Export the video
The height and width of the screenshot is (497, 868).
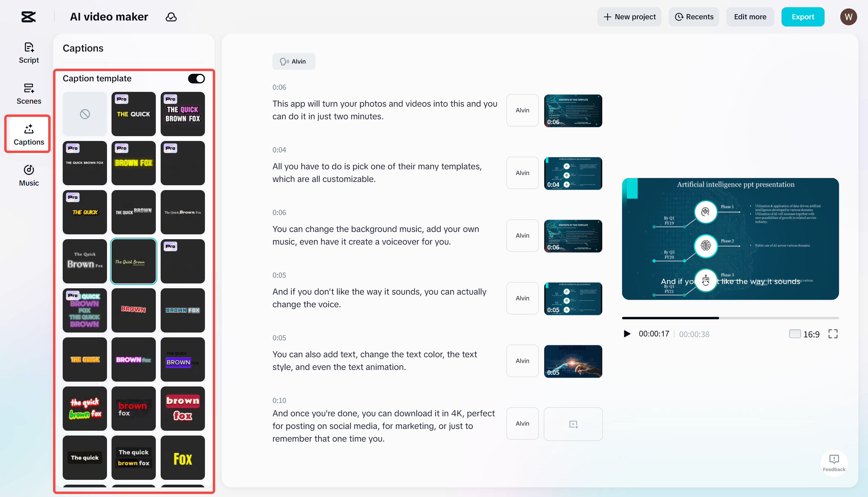(x=803, y=16)
